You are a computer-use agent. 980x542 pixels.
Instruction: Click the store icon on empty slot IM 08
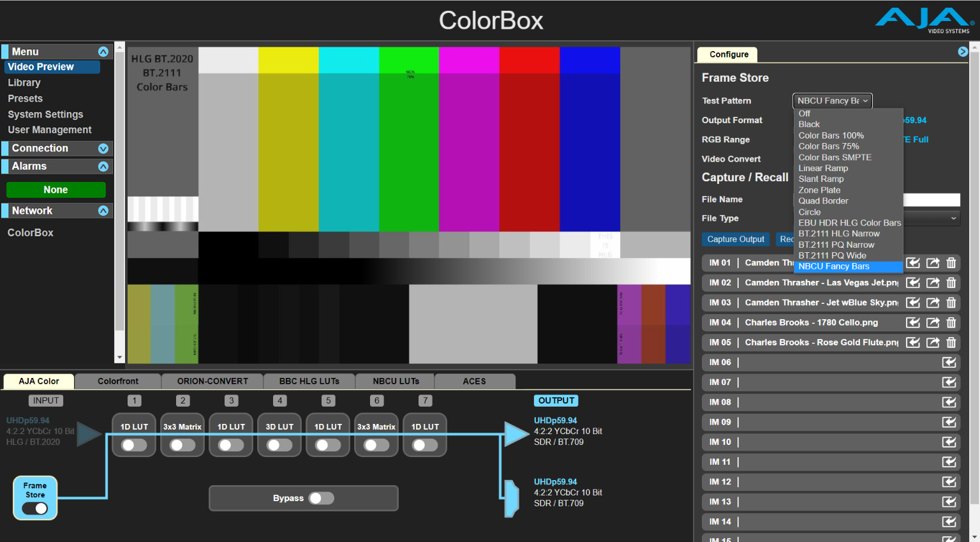[949, 402]
